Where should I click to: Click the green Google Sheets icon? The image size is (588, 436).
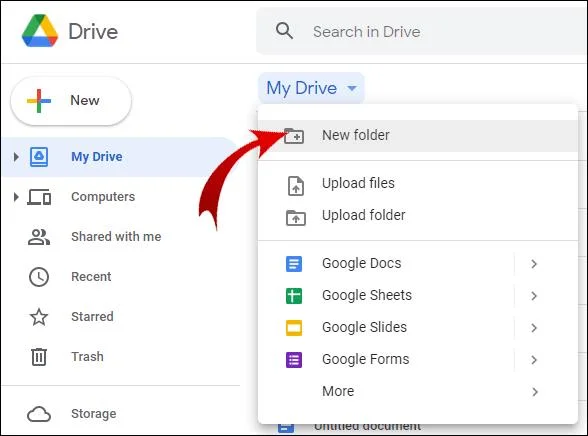pos(294,296)
